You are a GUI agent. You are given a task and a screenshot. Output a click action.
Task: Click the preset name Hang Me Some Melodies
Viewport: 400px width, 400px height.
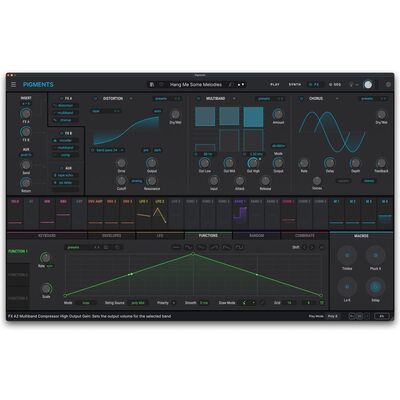click(x=196, y=85)
